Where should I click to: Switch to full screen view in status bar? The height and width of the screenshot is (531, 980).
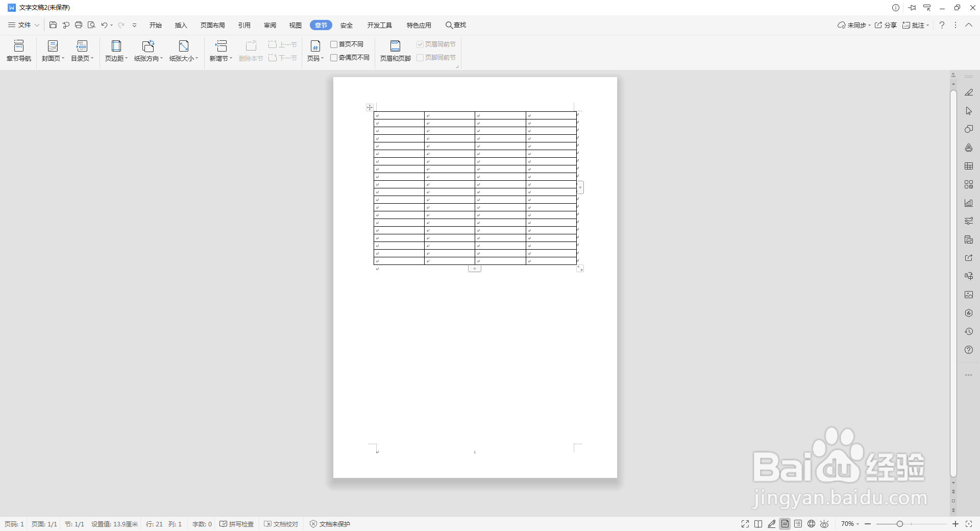[745, 524]
